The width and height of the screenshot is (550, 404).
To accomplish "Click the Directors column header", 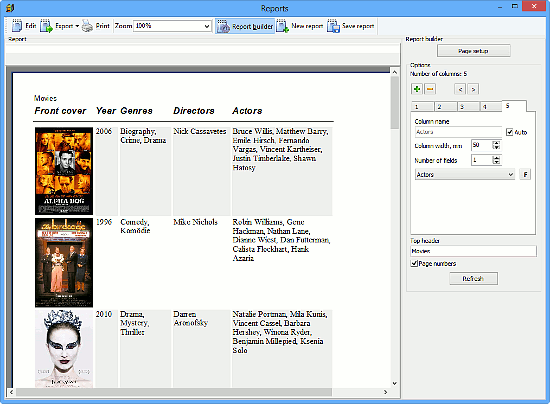I will pyautogui.click(x=194, y=111).
